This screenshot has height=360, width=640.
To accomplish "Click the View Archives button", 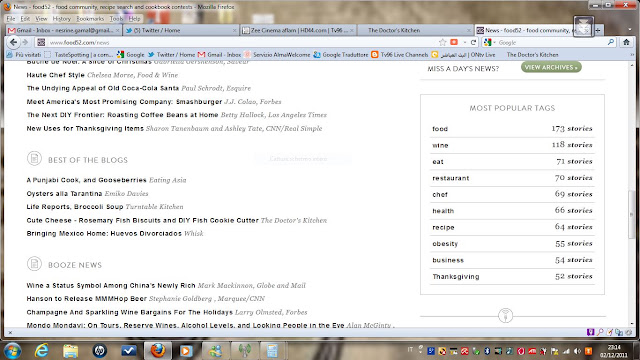I will [551, 67].
